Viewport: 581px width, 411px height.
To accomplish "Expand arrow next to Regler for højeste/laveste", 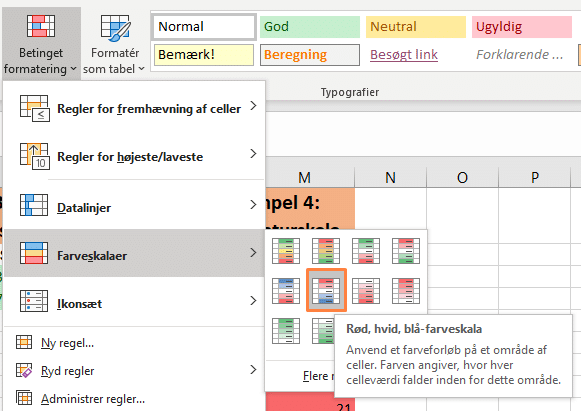I will 253,153.
